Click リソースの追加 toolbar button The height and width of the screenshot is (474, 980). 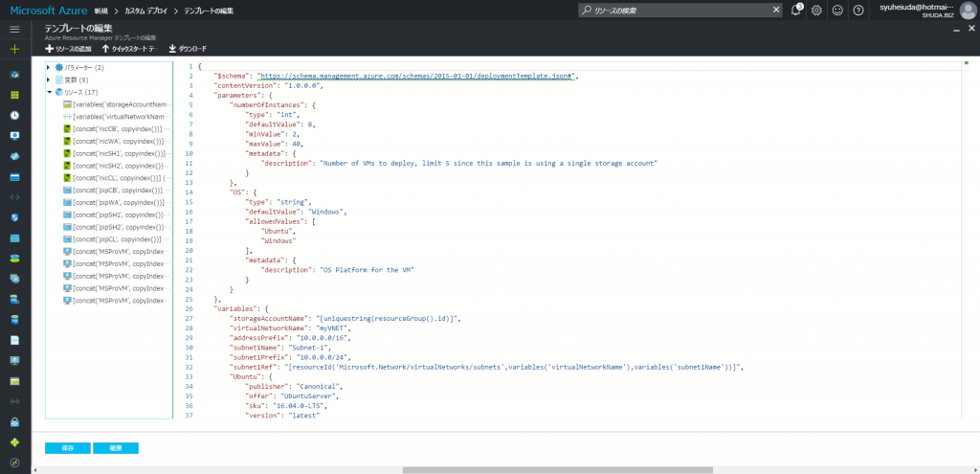click(x=69, y=49)
